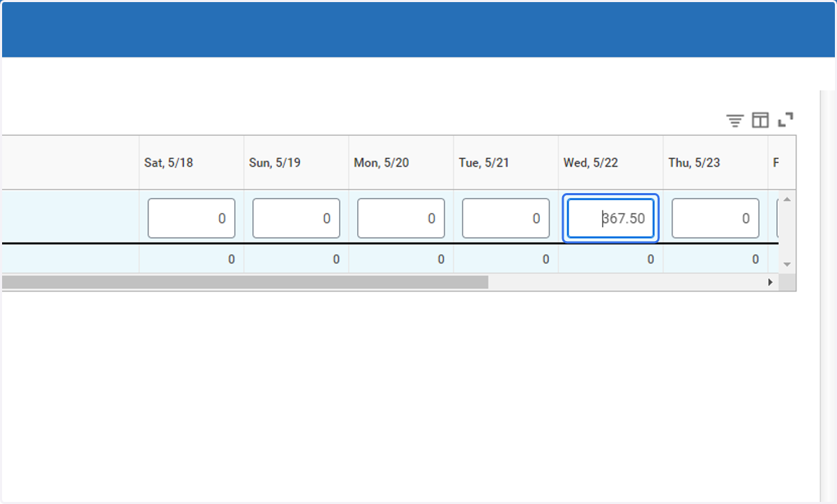Click the Mon, 5/20 hours input field

401,218
